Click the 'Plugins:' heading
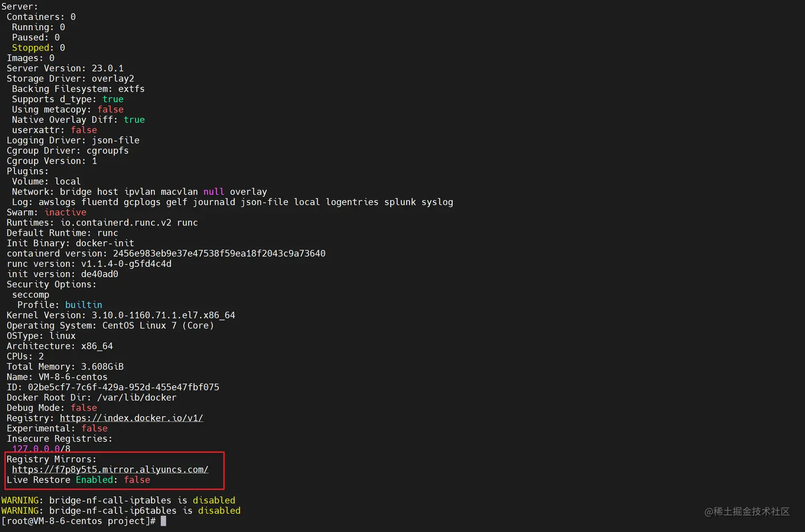This screenshot has height=532, width=805. [28, 171]
